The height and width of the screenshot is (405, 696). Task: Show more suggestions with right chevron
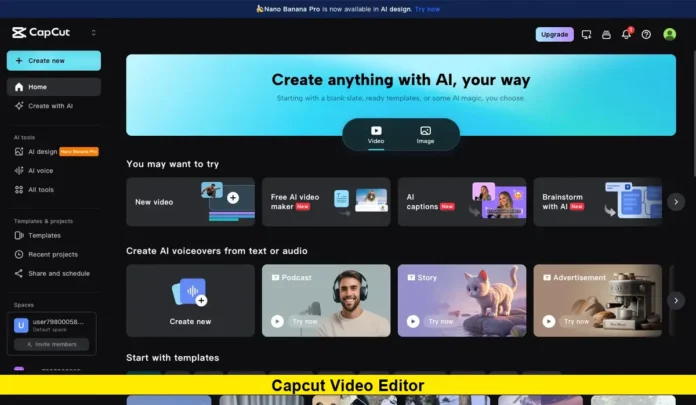676,202
